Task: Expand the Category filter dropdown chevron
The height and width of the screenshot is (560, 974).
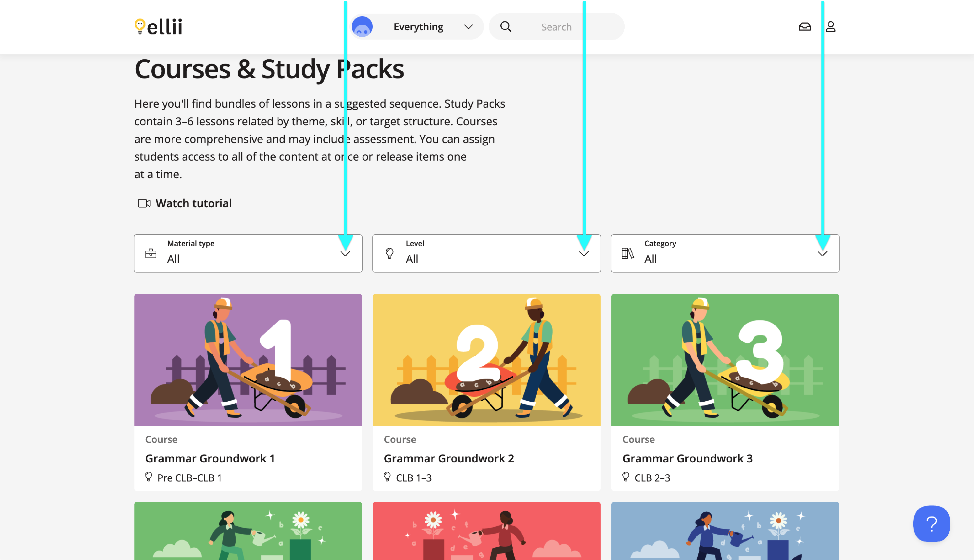Action: pos(822,253)
